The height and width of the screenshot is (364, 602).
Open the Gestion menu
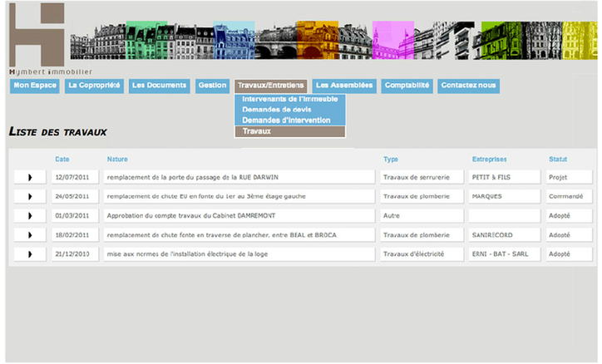(x=212, y=86)
